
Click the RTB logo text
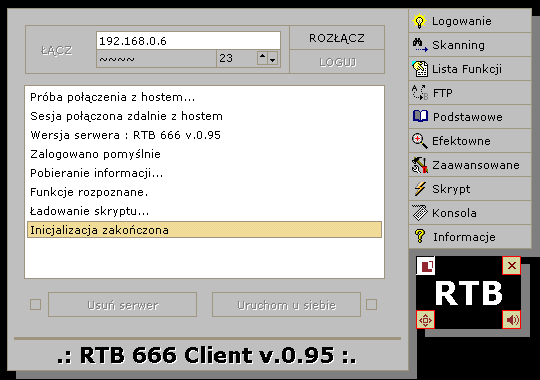click(468, 294)
